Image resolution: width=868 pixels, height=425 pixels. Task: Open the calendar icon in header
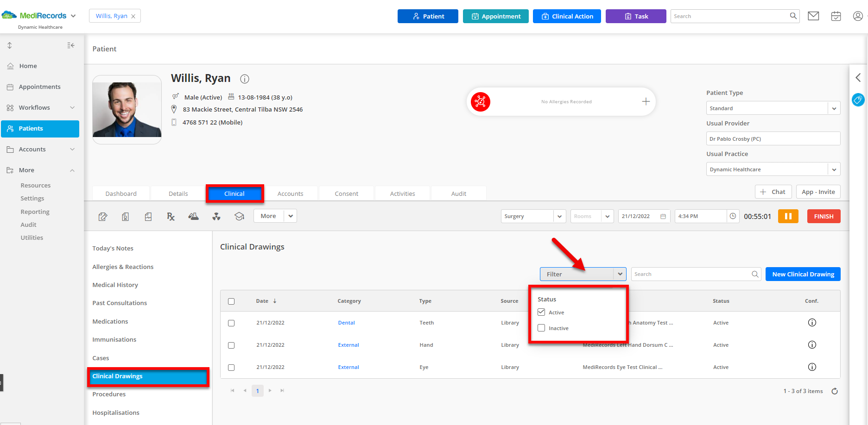pyautogui.click(x=836, y=16)
